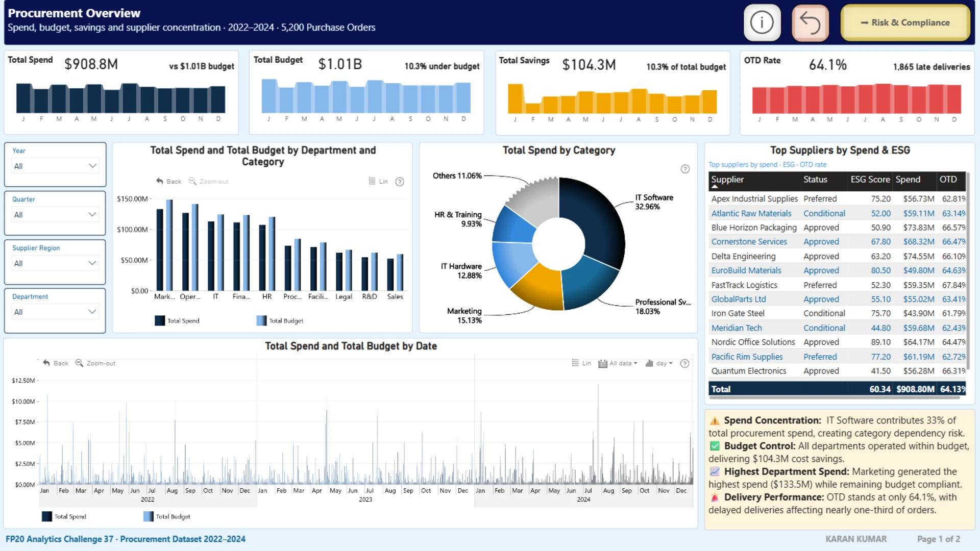Toggle Total Spend legend in department chart
The image size is (980, 551).
pos(177,321)
